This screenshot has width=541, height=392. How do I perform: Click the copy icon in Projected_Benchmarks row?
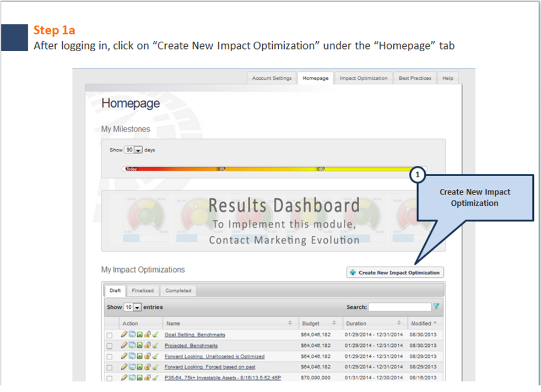pyautogui.click(x=132, y=346)
